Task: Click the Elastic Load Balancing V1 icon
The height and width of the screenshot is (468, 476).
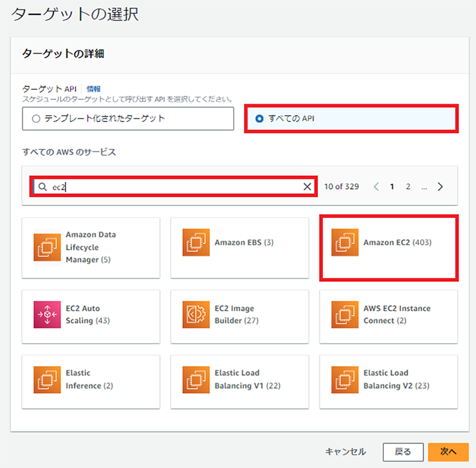Action: point(196,380)
